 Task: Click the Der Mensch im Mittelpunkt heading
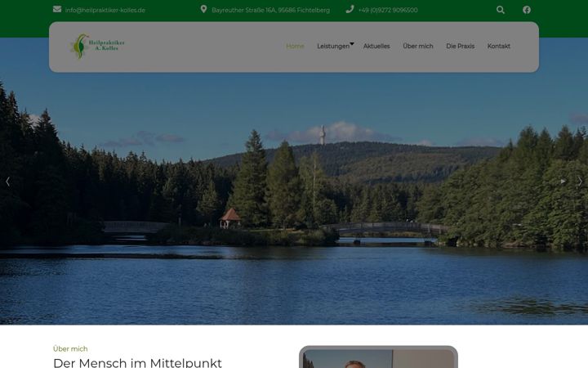[x=137, y=363]
